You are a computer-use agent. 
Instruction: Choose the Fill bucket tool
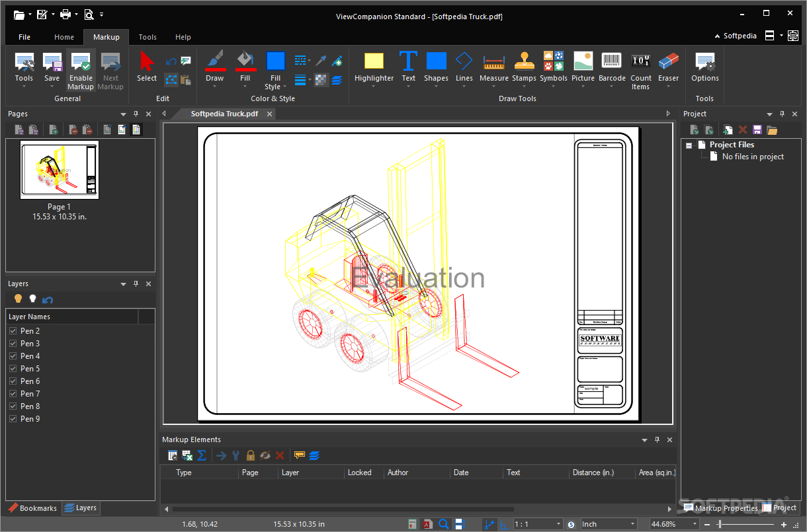[x=245, y=69]
